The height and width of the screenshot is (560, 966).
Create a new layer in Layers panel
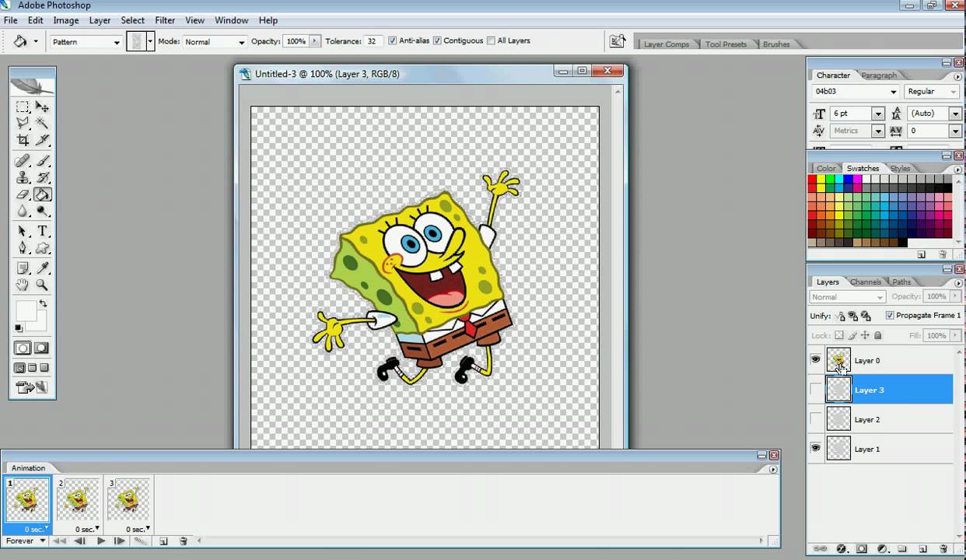[x=923, y=548]
